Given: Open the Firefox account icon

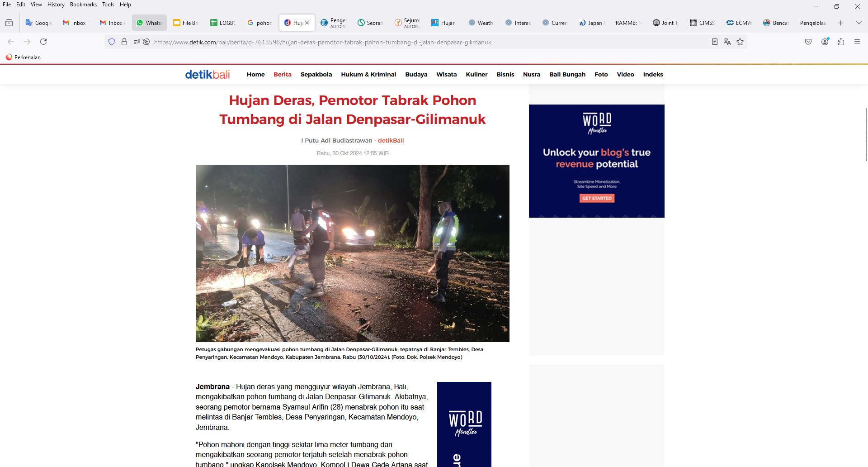Looking at the screenshot, I should [825, 42].
